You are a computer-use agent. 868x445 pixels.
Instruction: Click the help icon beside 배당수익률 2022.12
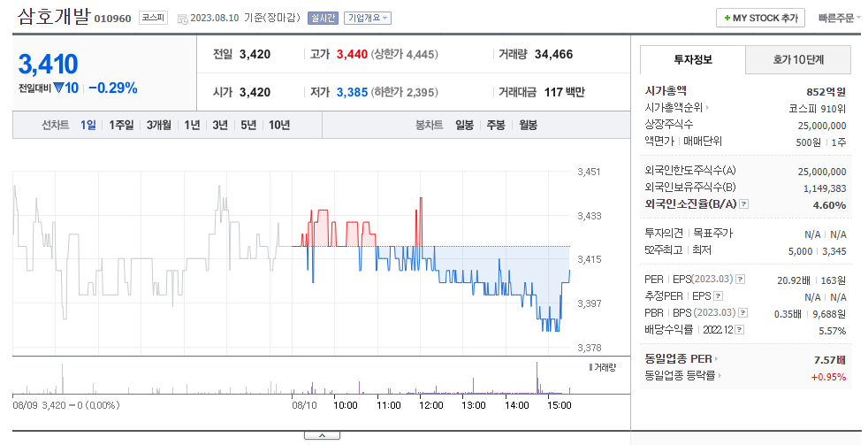(x=740, y=330)
